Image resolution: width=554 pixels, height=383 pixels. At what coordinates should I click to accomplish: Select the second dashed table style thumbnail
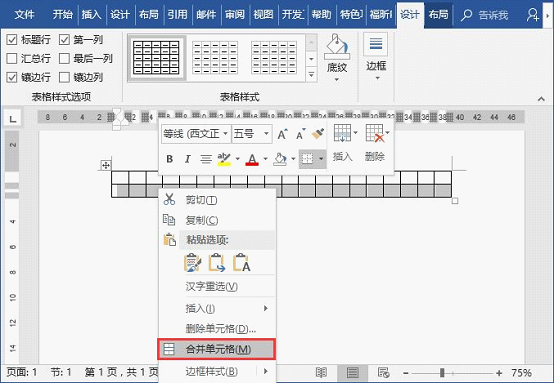coord(215,58)
